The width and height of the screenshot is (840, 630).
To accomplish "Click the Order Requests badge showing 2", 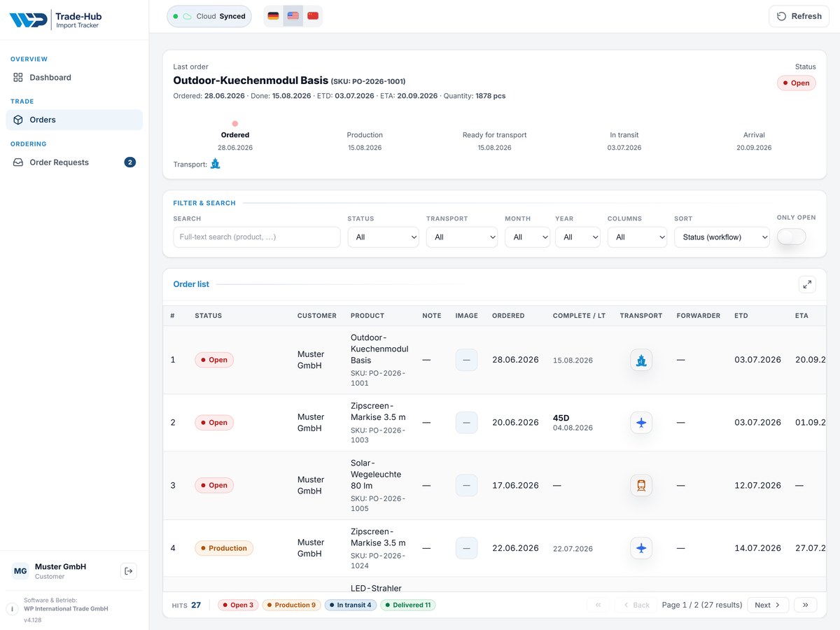I will pos(129,162).
